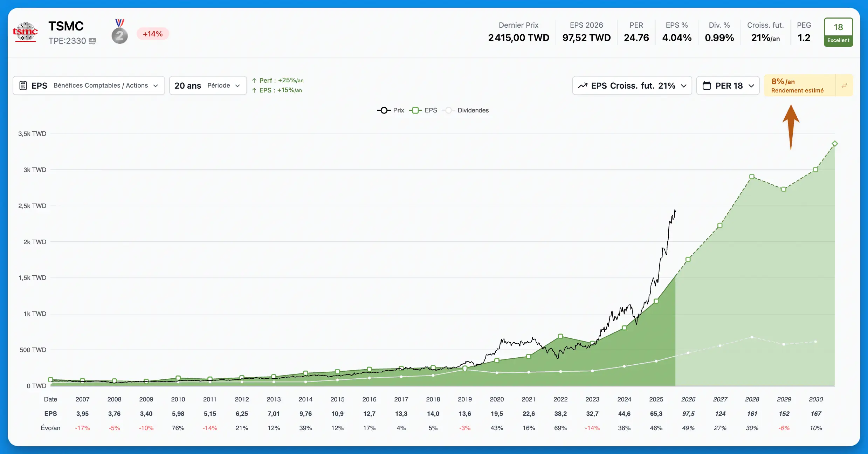Click the green 18 Excellent score badge
This screenshot has height=454, width=868.
point(838,32)
